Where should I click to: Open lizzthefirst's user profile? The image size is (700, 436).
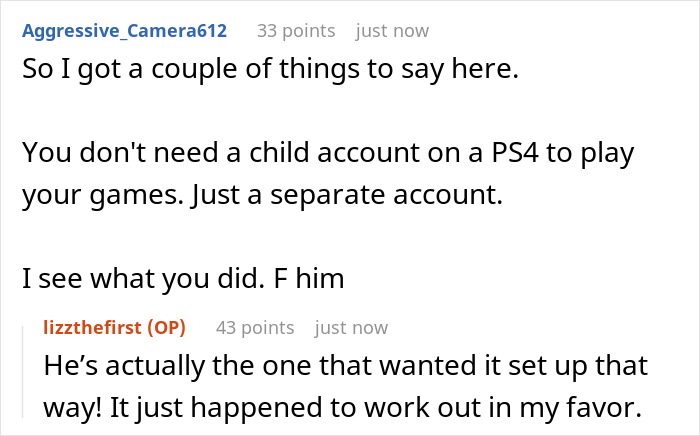[92, 327]
